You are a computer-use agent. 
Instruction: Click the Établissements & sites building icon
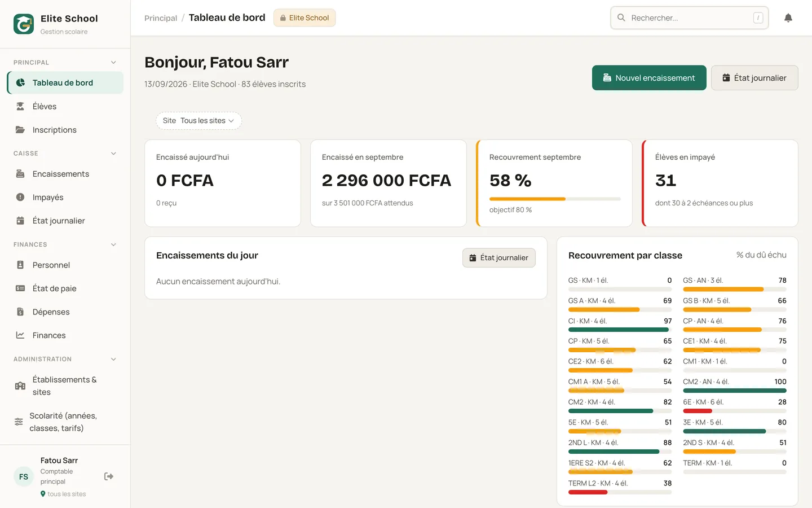(20, 386)
